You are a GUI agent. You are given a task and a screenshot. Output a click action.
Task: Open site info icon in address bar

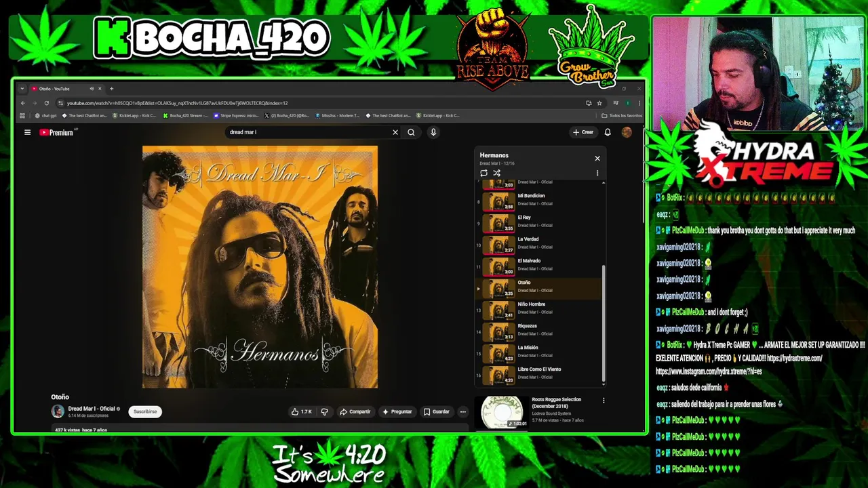pos(60,103)
